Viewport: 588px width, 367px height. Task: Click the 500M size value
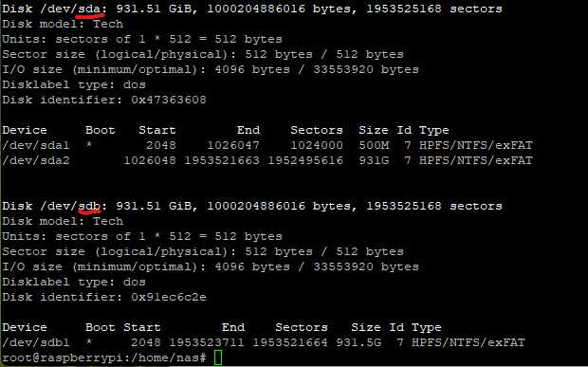pyautogui.click(x=374, y=145)
